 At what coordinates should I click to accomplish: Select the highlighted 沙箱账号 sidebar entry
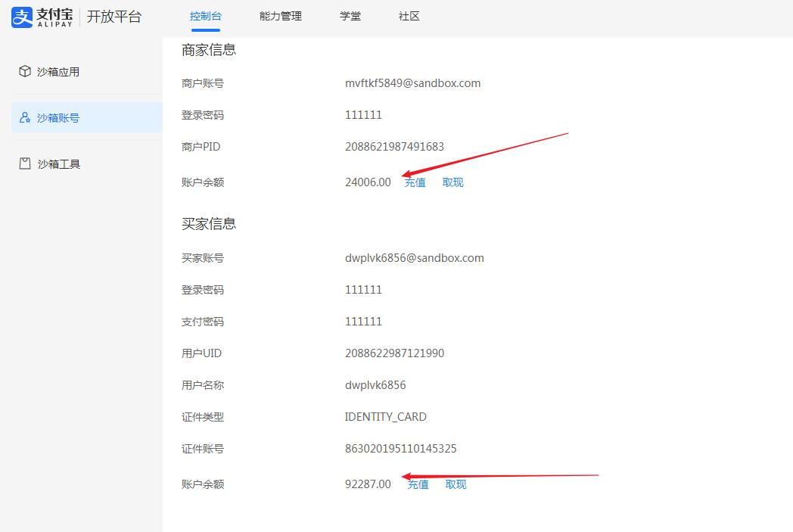pyautogui.click(x=58, y=117)
